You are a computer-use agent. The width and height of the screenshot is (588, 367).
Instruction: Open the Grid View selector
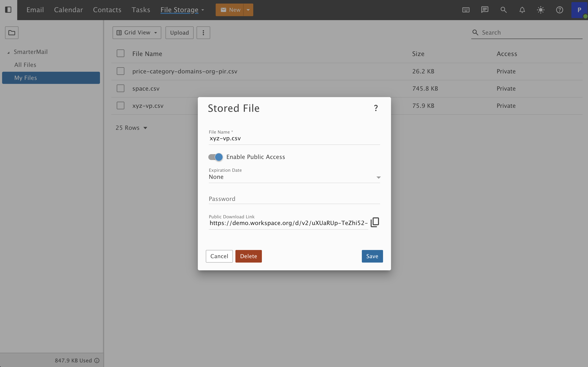136,32
